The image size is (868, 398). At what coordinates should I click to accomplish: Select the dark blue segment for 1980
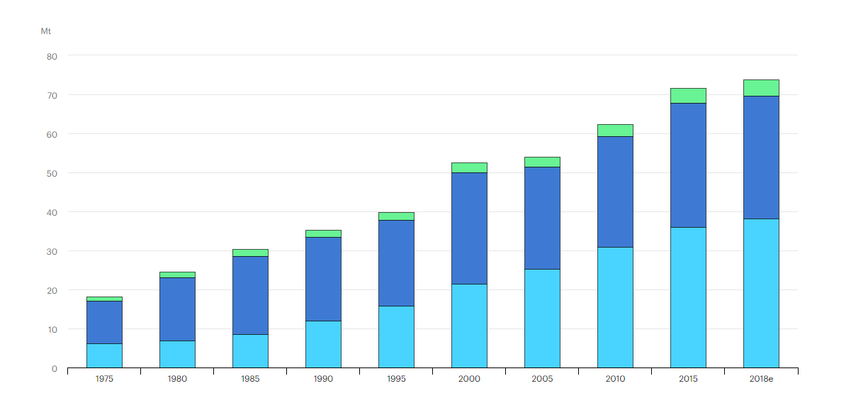[177, 309]
